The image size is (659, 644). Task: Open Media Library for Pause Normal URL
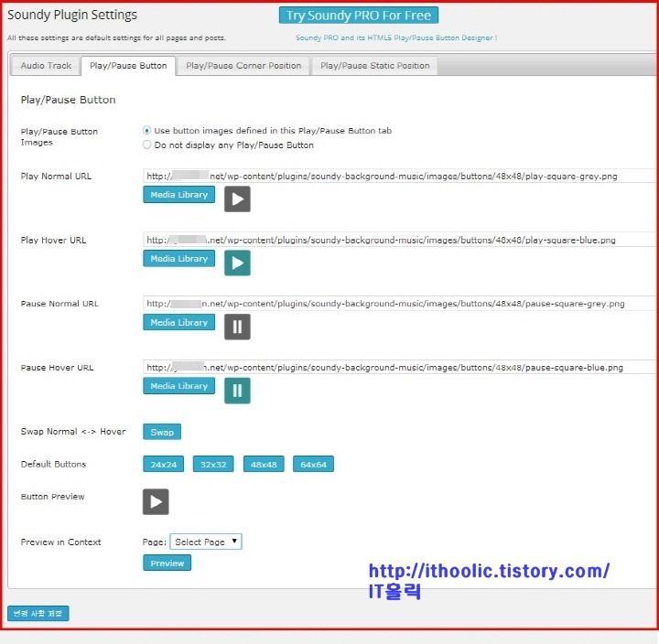[x=179, y=323]
